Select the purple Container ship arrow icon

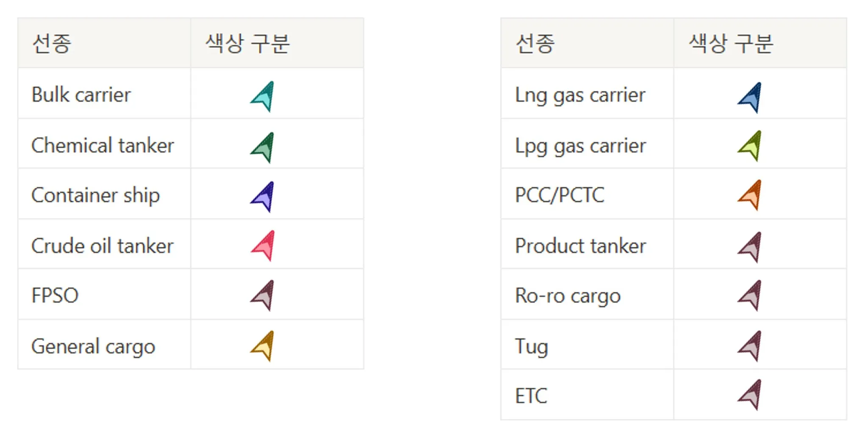point(264,197)
